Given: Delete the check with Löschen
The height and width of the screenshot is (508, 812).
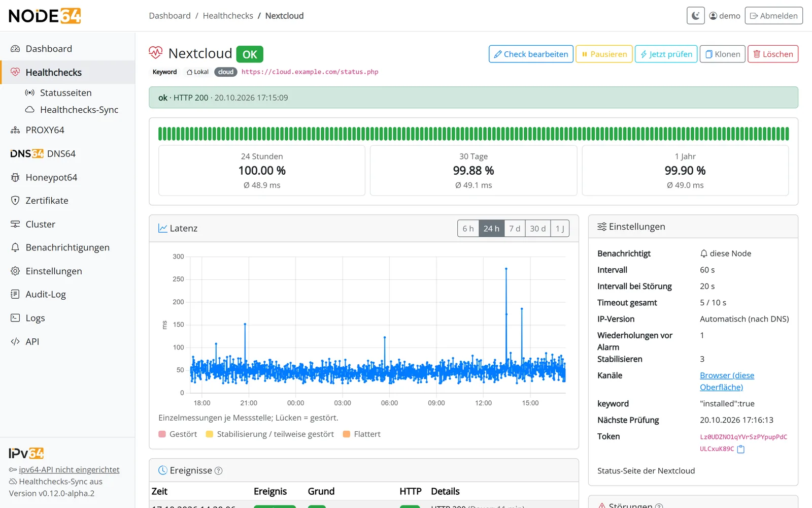Looking at the screenshot, I should pyautogui.click(x=772, y=54).
